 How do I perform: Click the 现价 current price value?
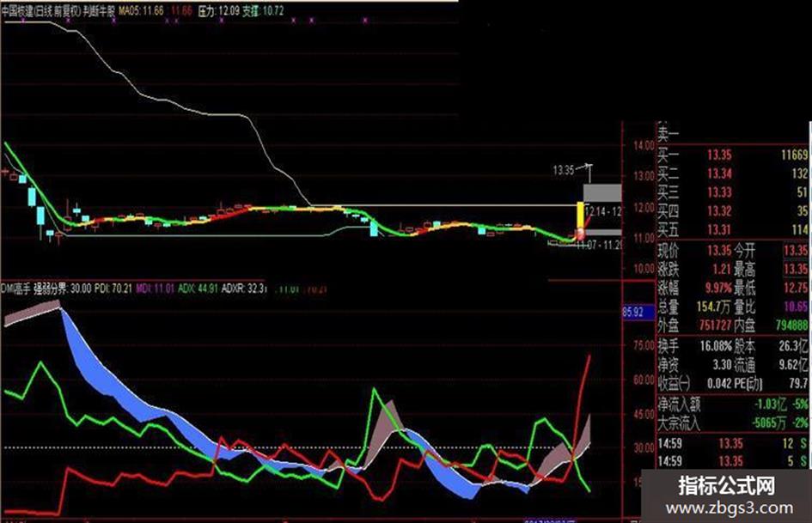click(x=720, y=251)
